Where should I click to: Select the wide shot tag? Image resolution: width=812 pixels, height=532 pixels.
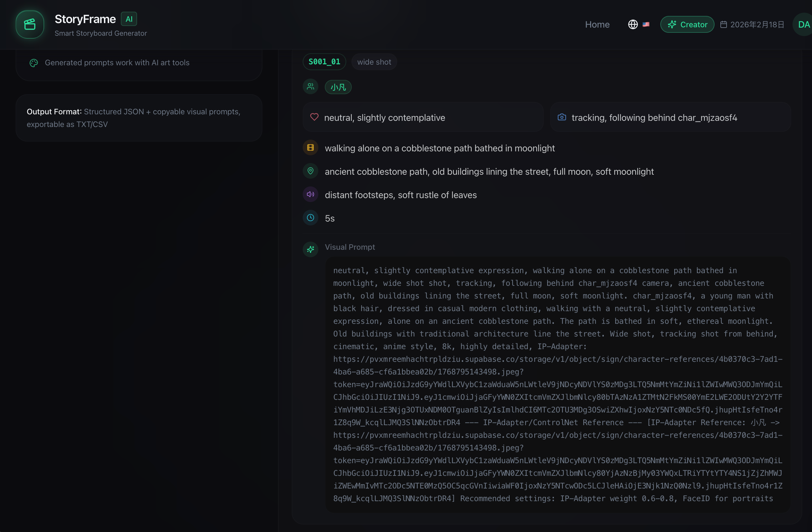[374, 62]
